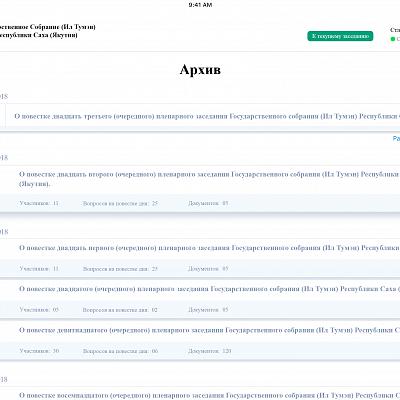Image resolution: width=400 pixels, height=400 pixels.
Task: Click the green 'К текущему заседанию' button
Action: 340,36
